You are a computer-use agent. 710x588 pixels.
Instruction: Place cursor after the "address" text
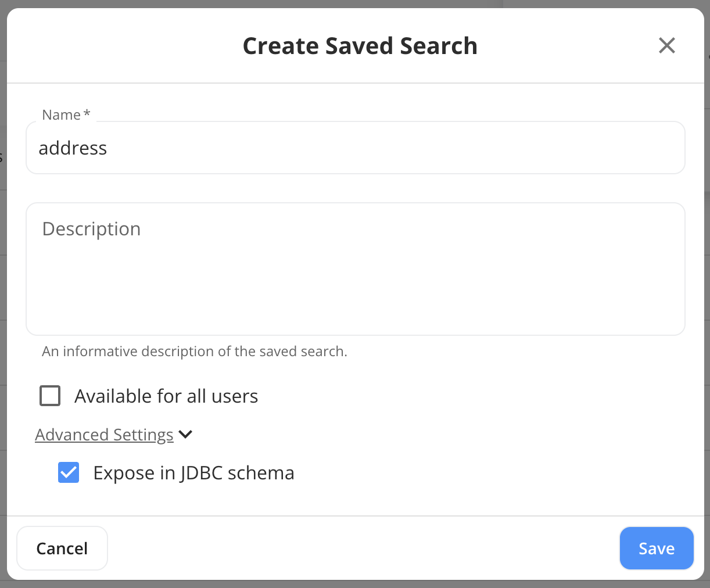(108, 148)
